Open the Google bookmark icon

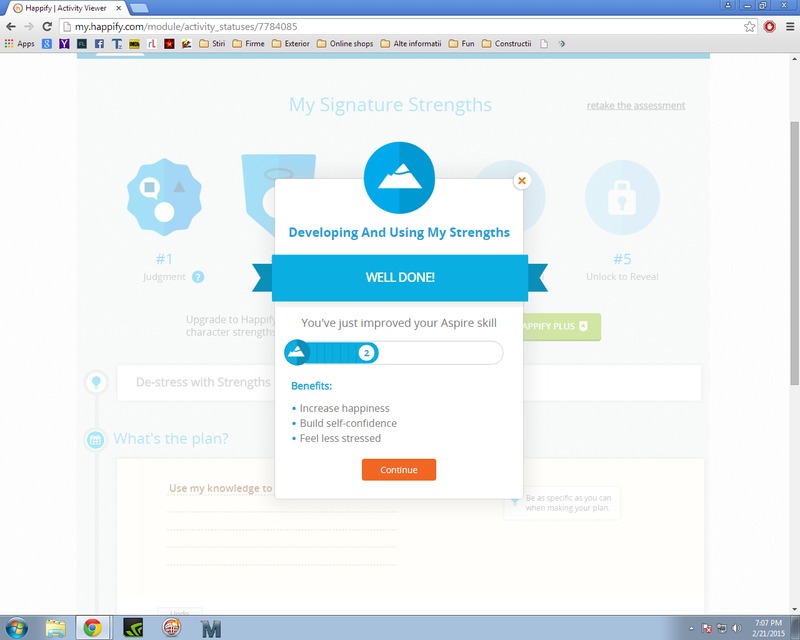[46, 44]
